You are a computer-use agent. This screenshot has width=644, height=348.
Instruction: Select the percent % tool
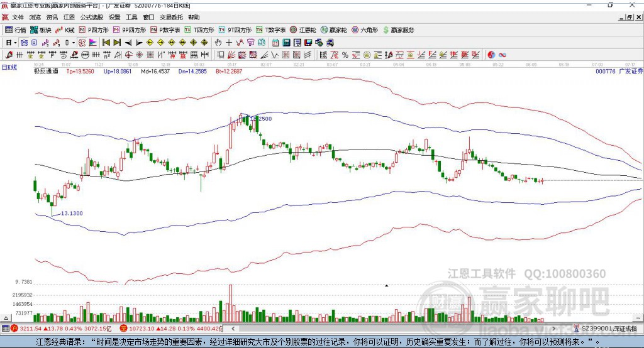[x=345, y=55]
